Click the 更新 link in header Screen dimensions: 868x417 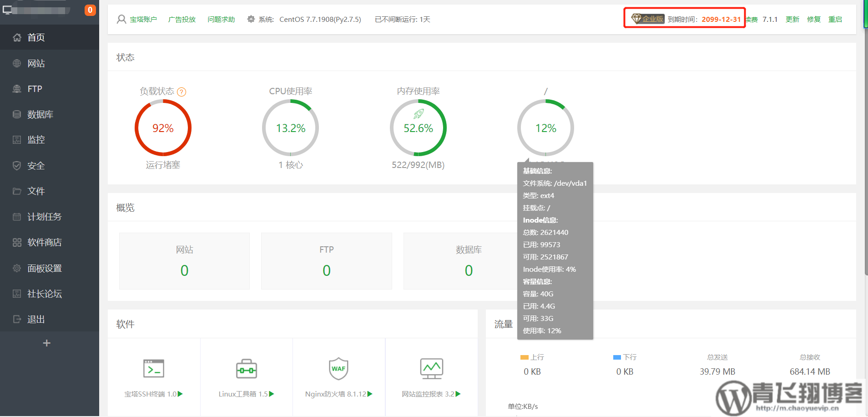(x=792, y=19)
